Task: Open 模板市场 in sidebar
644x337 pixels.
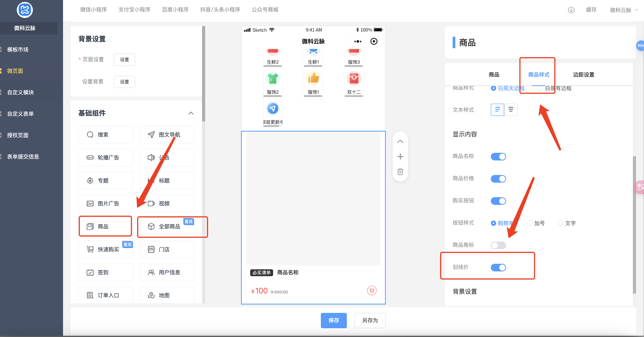Action: click(x=18, y=50)
